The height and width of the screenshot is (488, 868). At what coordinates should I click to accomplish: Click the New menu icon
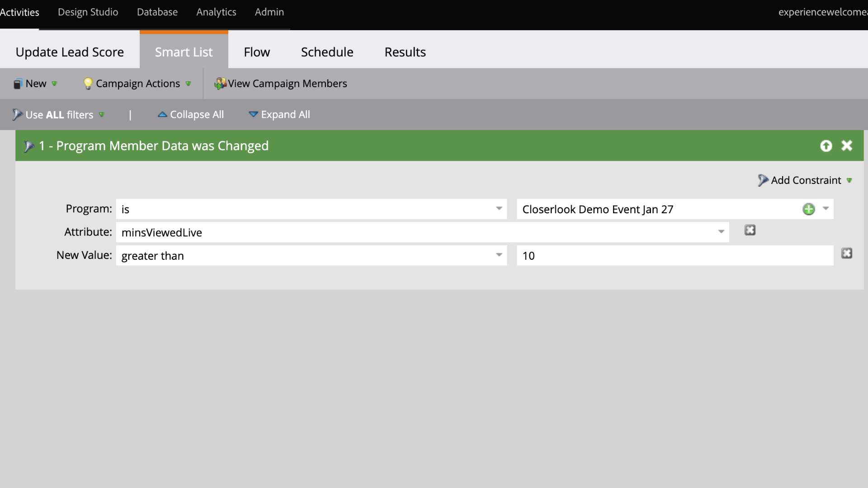pos(18,84)
